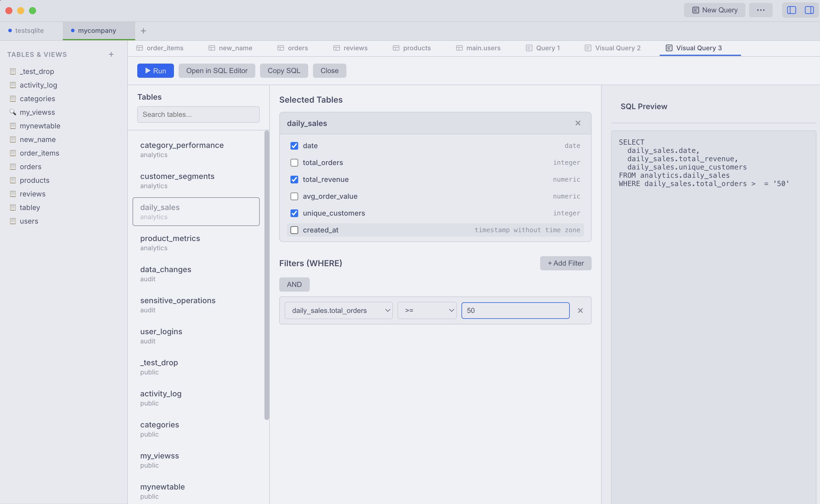Viewport: 820px width, 504px height.
Task: Click the sidebar table icon for reviews
Action: tap(13, 194)
